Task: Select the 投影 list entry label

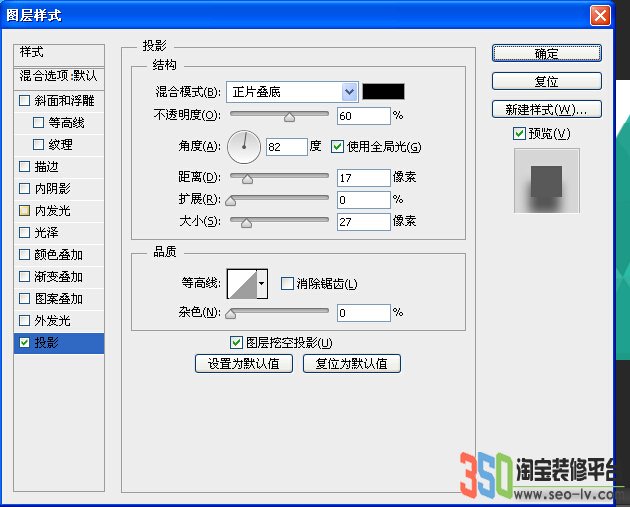Action: pyautogui.click(x=46, y=343)
